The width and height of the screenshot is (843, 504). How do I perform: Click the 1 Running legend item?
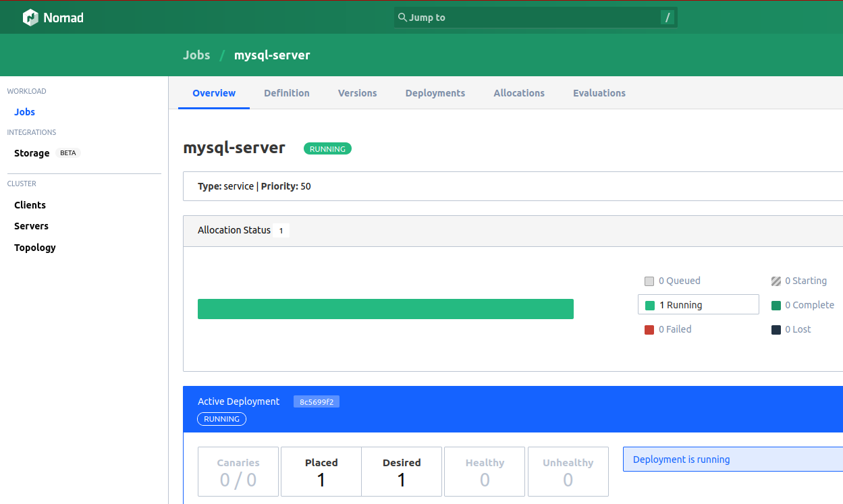tap(699, 304)
